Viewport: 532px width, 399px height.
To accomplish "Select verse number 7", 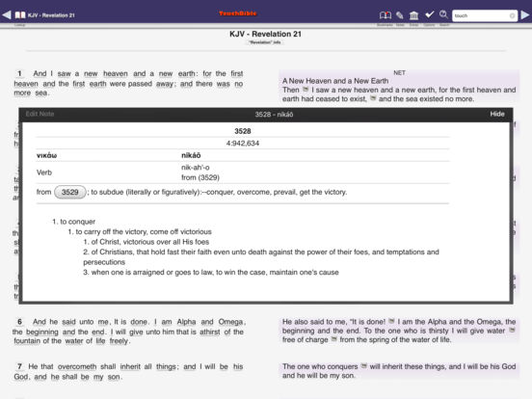I will [x=19, y=366].
